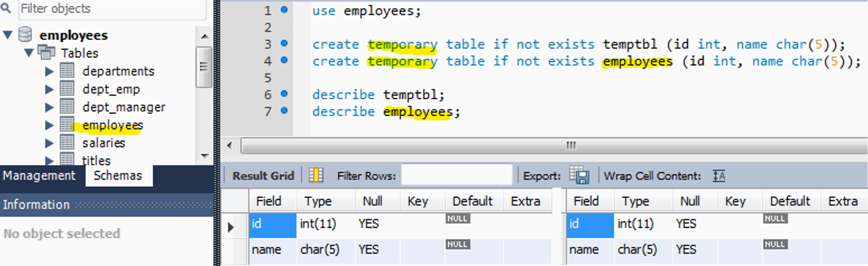Click the schema tree vertical scrollbar thumb
Viewport: 868px width, 266px height.
(204, 66)
